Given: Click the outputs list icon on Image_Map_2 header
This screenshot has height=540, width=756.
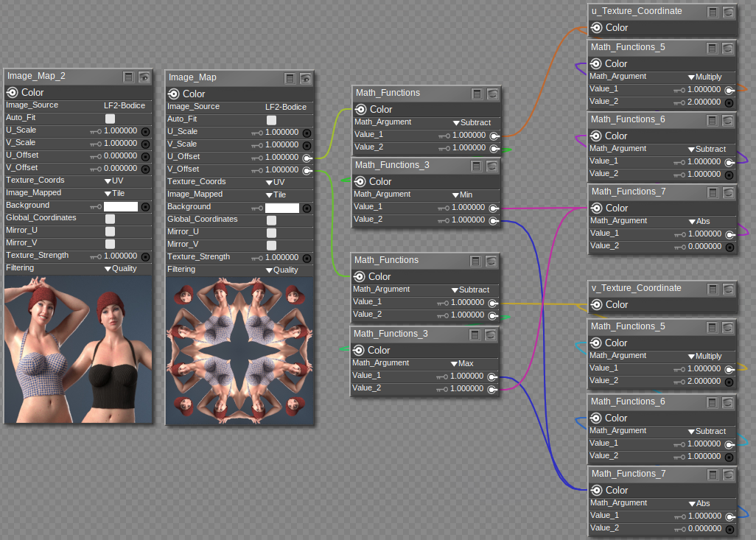Looking at the screenshot, I should coord(128,77).
